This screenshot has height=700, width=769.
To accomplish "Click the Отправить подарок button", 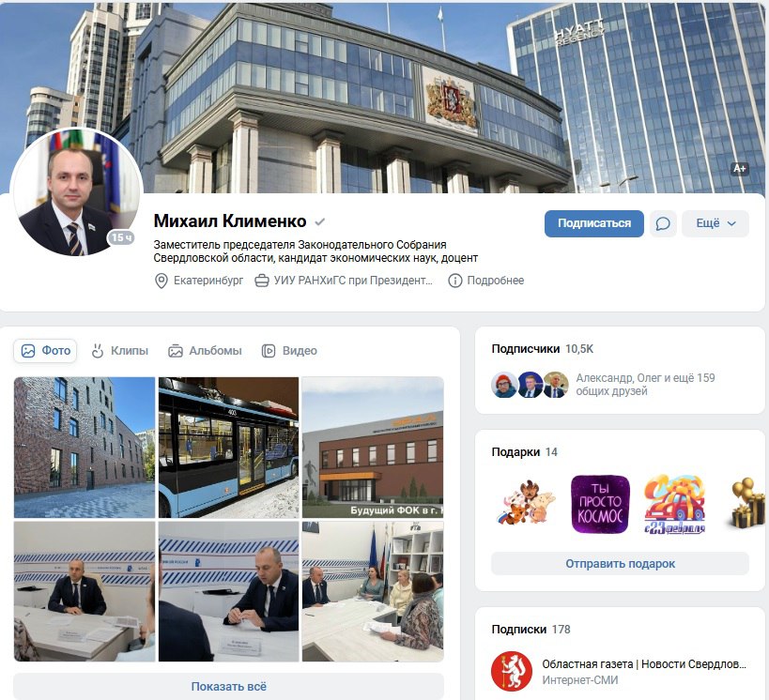I will pyautogui.click(x=620, y=564).
